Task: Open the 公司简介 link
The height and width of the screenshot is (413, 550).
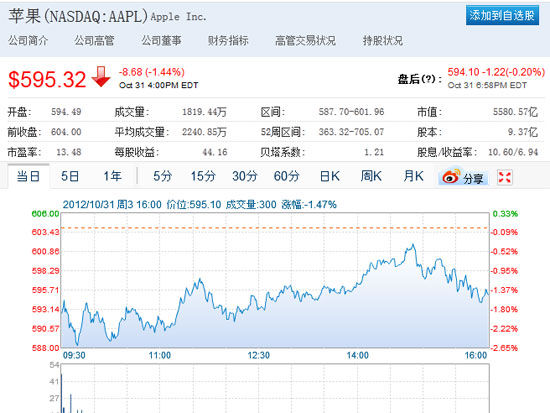Action: [x=28, y=41]
